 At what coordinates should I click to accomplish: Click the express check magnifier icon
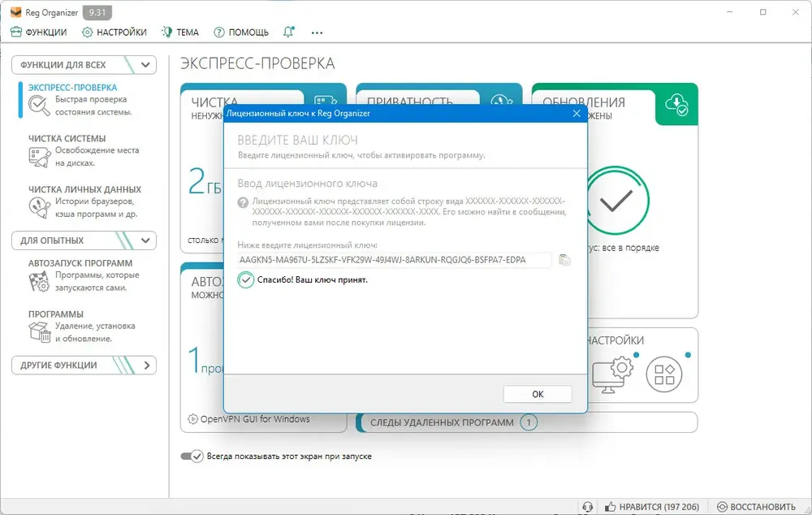(39, 105)
